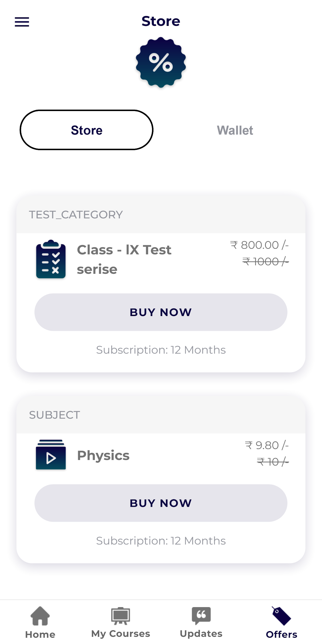Open Updates speech bubble icon
Viewport: 322px width, 644px height.
201,615
